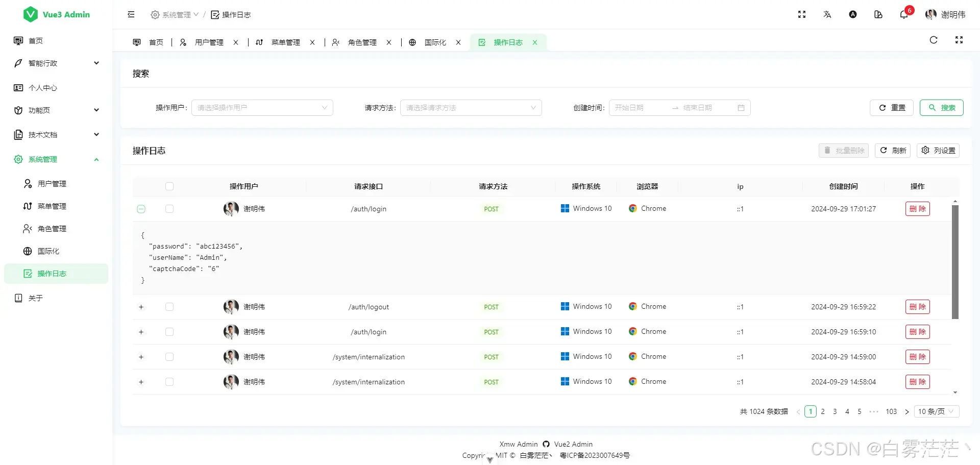Open the language translation switcher

[x=827, y=14]
